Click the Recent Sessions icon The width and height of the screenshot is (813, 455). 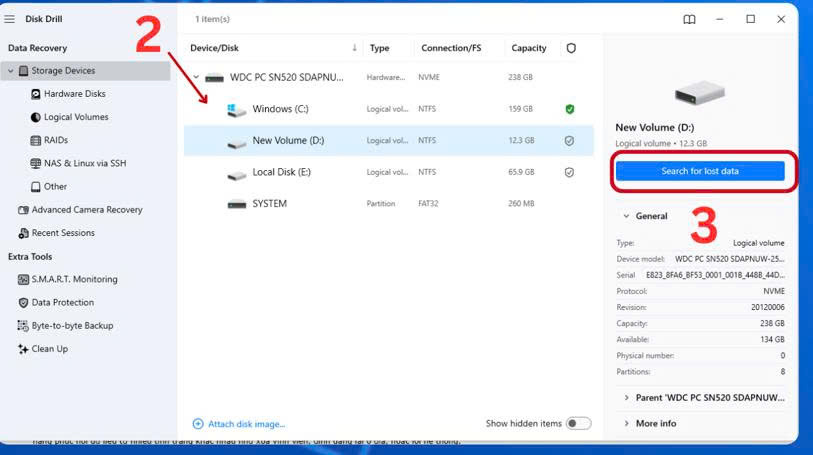coord(23,233)
